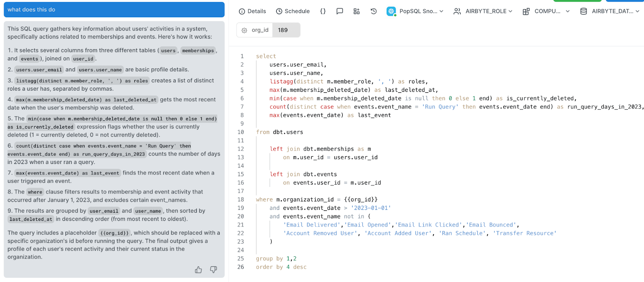Screen dimensions: 644x282
Task: Click the {{org_id}} placeholder on line 18
Action: [x=361, y=200]
